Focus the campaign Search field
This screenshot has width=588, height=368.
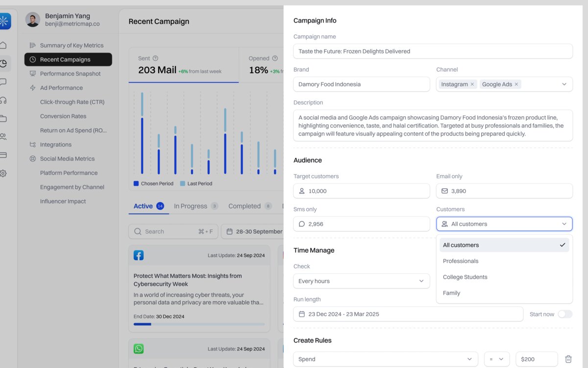173,232
